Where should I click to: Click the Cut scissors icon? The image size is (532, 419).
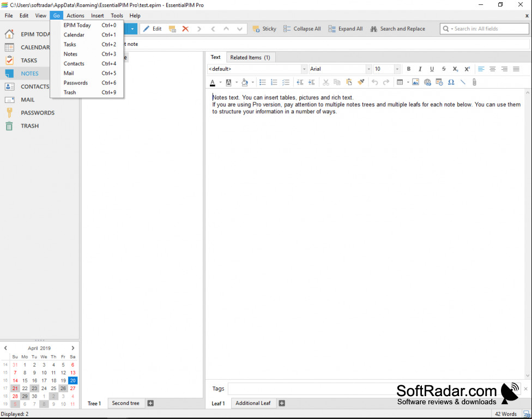pos(326,82)
